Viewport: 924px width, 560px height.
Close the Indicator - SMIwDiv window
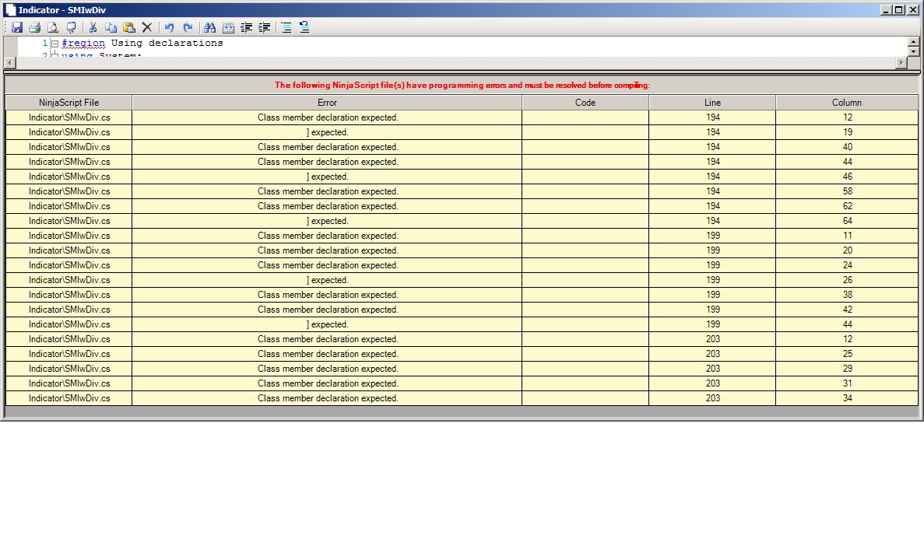click(x=913, y=10)
